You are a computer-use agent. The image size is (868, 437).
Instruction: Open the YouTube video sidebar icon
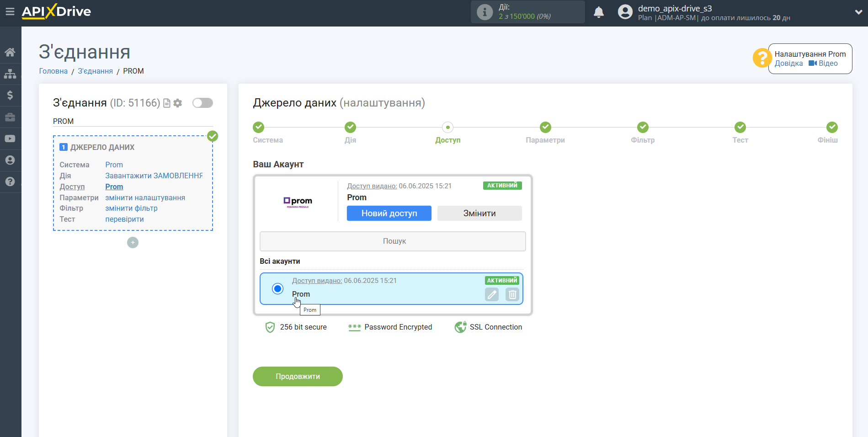coord(10,139)
